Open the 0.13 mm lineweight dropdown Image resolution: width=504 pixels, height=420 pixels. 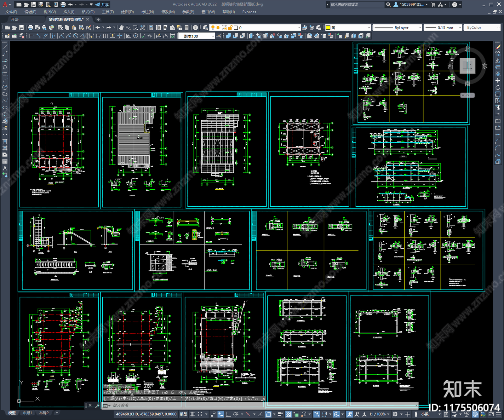(x=443, y=28)
